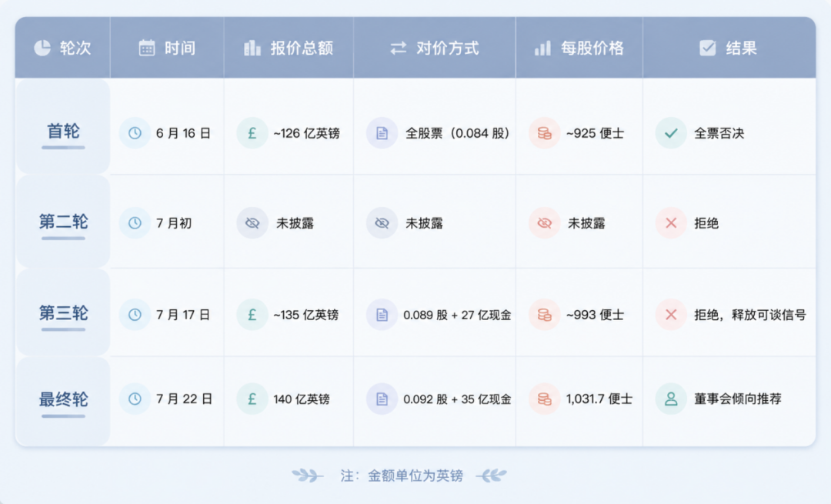Viewport: 831px width, 504px height.
Task: Click the checkbox icon in 结果 header
Action: (708, 48)
